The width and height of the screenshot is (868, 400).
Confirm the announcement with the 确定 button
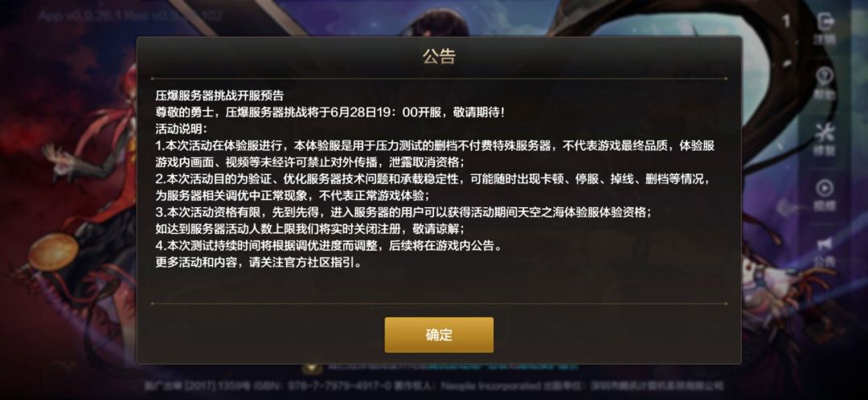(x=439, y=335)
